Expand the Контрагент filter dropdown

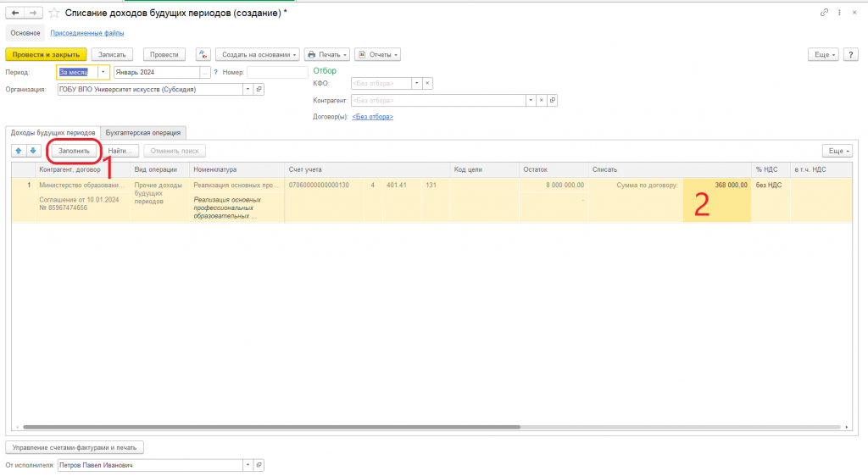click(x=531, y=101)
